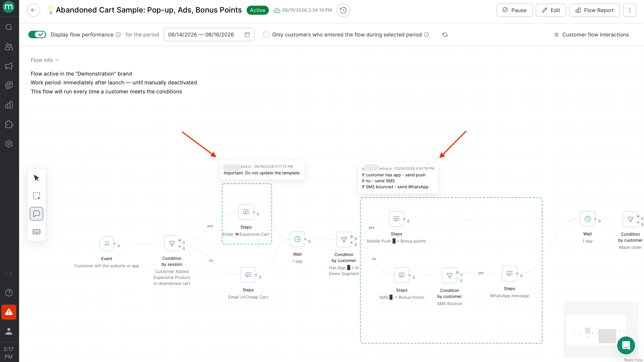Open the 'Do not update the template' comment
The image size is (644, 362).
(x=262, y=170)
